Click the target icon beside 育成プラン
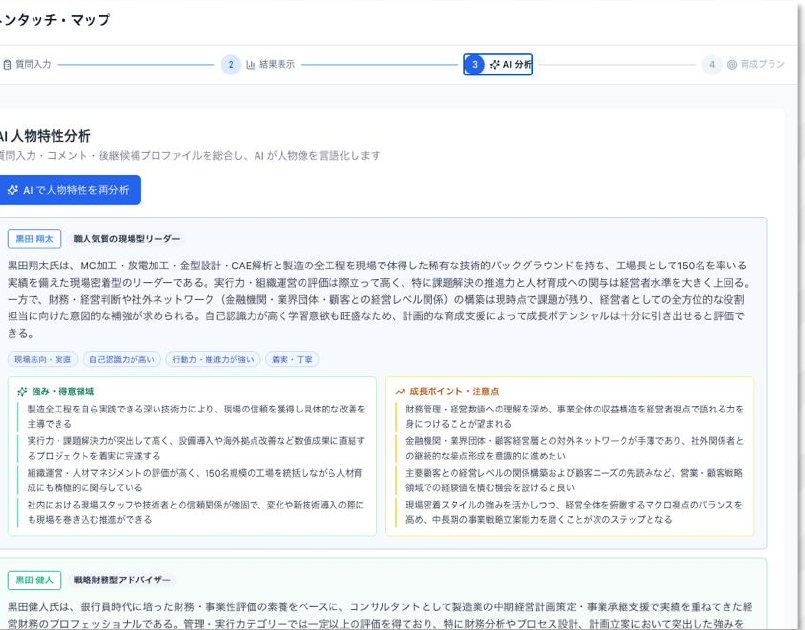The width and height of the screenshot is (805, 630). (732, 65)
